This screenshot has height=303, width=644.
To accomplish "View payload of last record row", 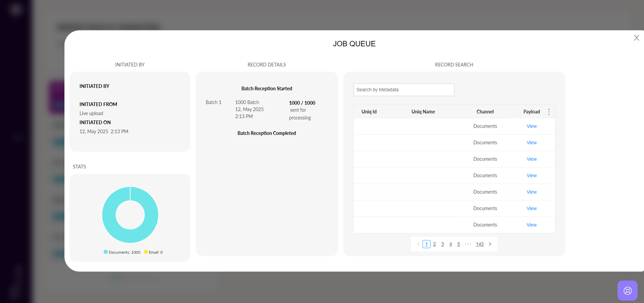I will 531,225.
